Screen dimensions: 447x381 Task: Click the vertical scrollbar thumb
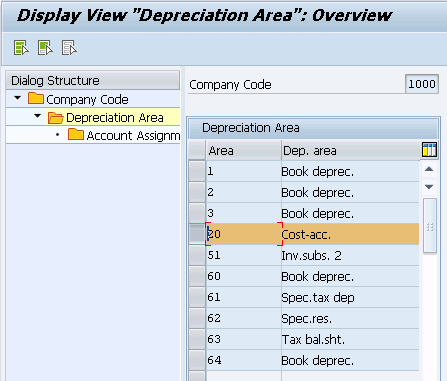tap(430, 226)
